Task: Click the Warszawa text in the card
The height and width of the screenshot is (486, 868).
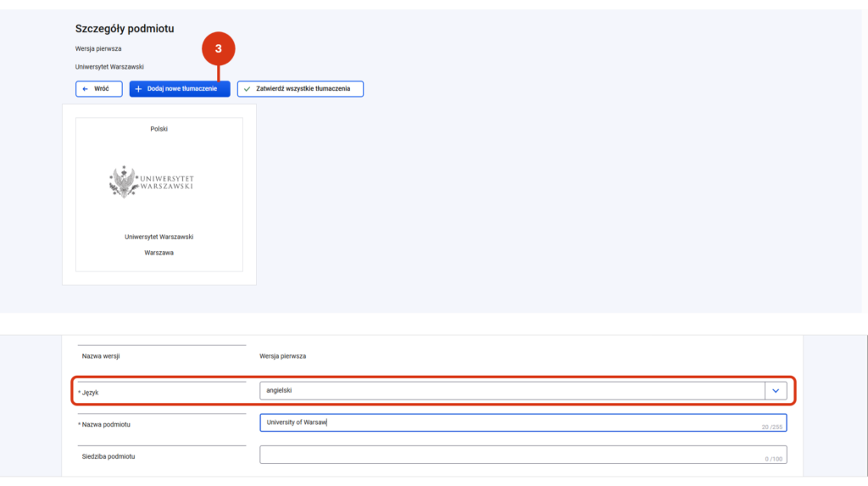Action: 159,253
